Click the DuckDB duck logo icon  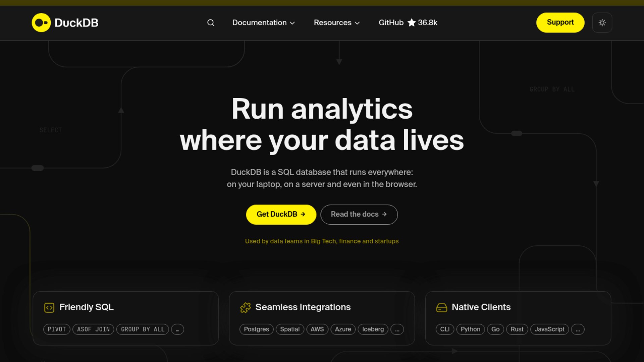pos(41,23)
